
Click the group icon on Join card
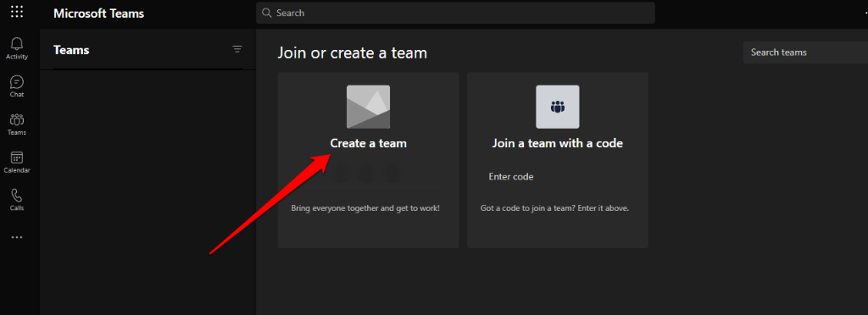[x=558, y=107]
